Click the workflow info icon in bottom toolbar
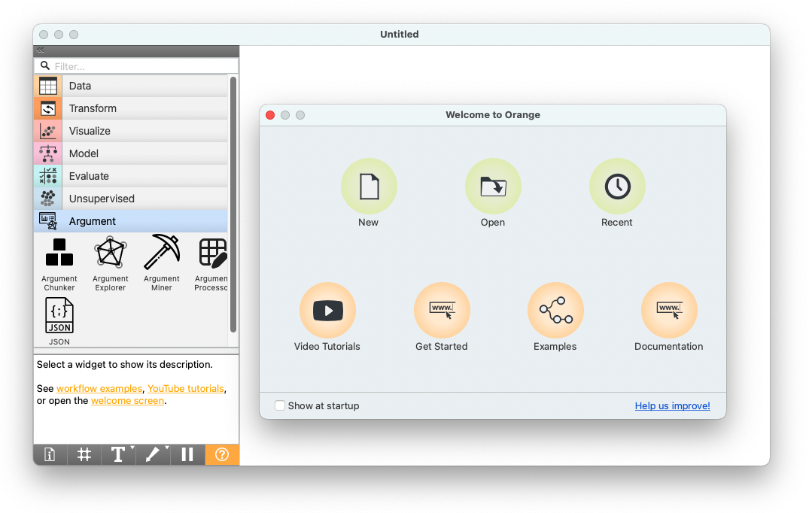The width and height of the screenshot is (812, 513). tap(50, 454)
